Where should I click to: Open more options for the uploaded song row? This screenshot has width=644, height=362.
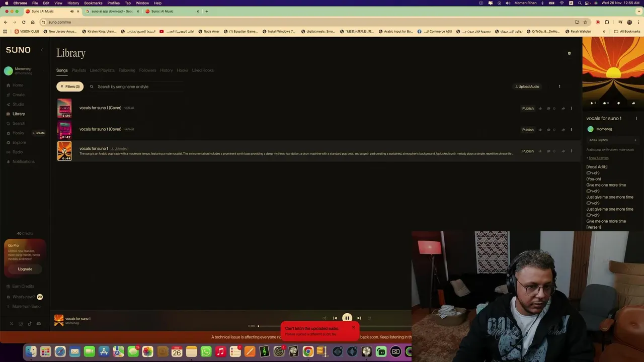(x=571, y=151)
